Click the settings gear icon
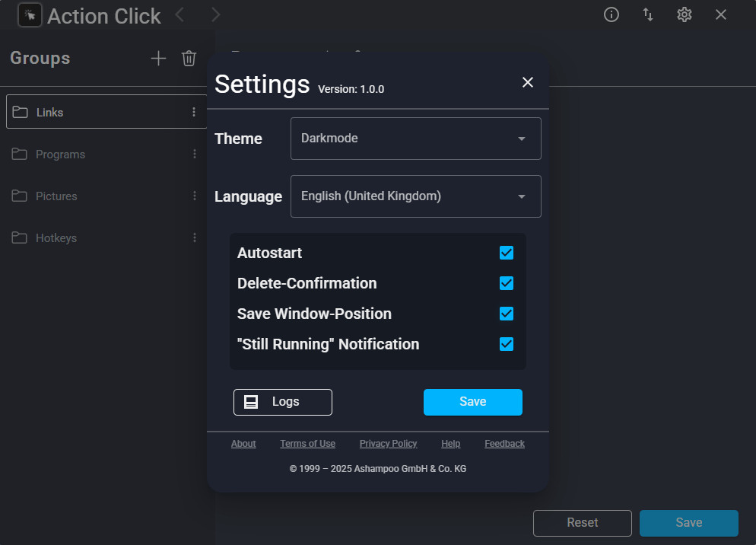This screenshot has width=756, height=545. pyautogui.click(x=685, y=14)
